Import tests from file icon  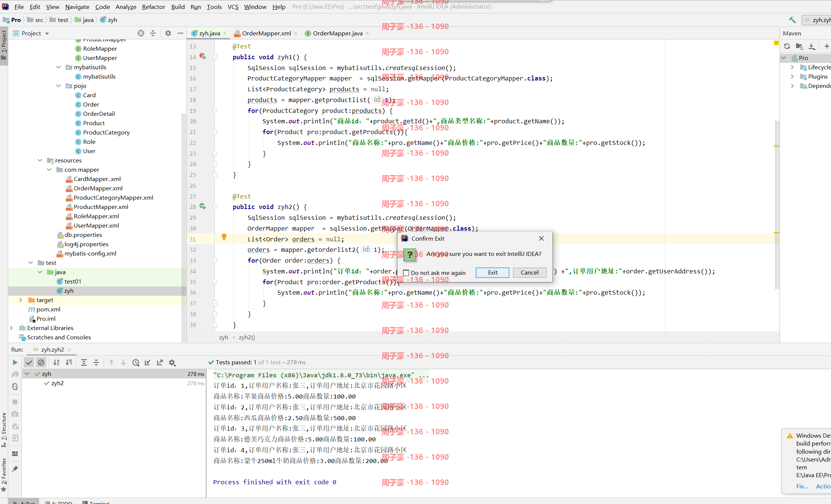[x=148, y=362]
